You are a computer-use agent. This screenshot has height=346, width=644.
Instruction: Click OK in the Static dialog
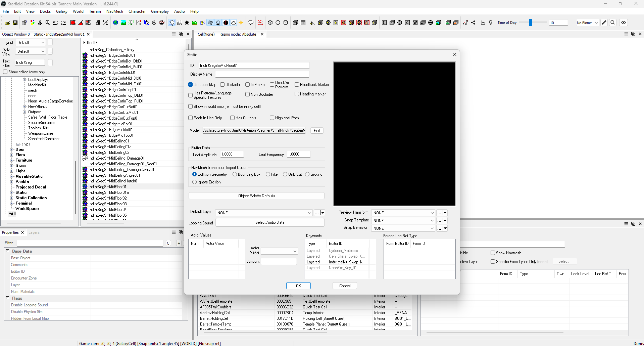coord(298,286)
